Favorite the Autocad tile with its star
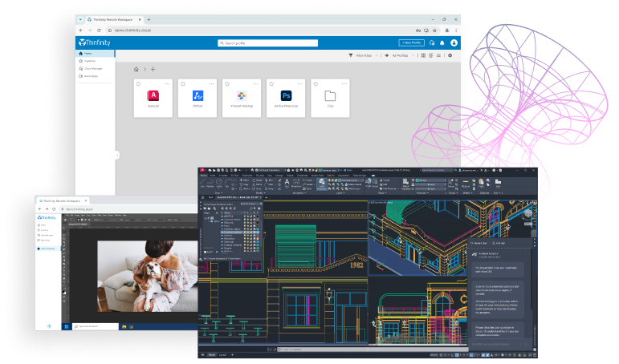The width and height of the screenshot is (619, 364). tap(139, 83)
